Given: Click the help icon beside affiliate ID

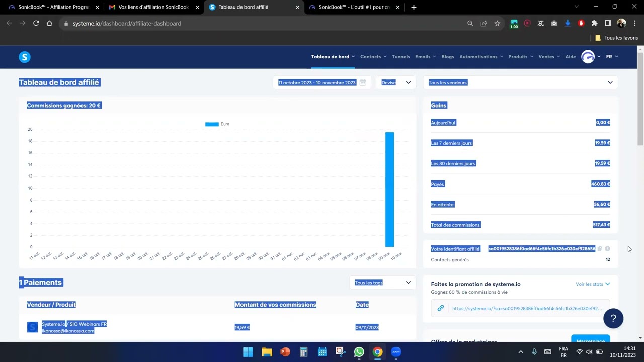Looking at the screenshot, I should [607, 249].
